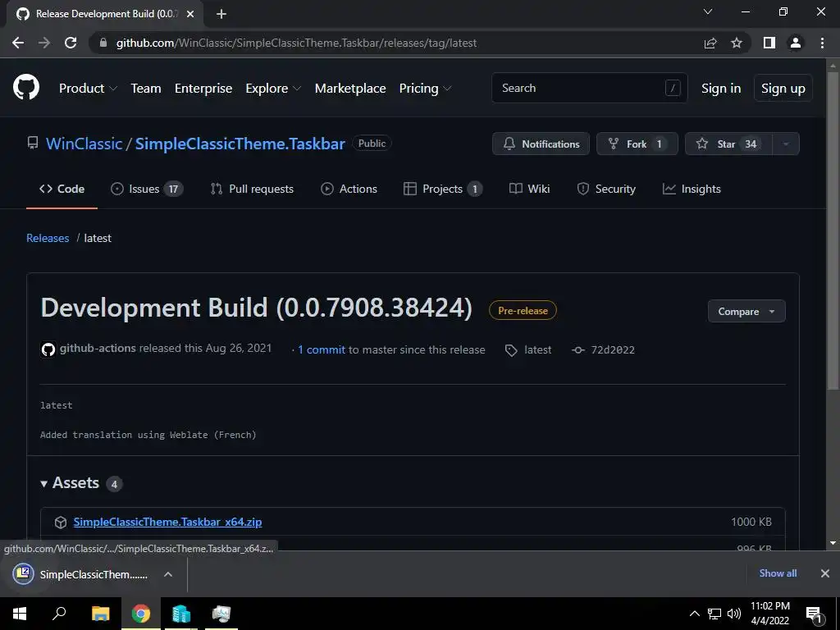
Task: Click Sign in
Action: coord(721,88)
